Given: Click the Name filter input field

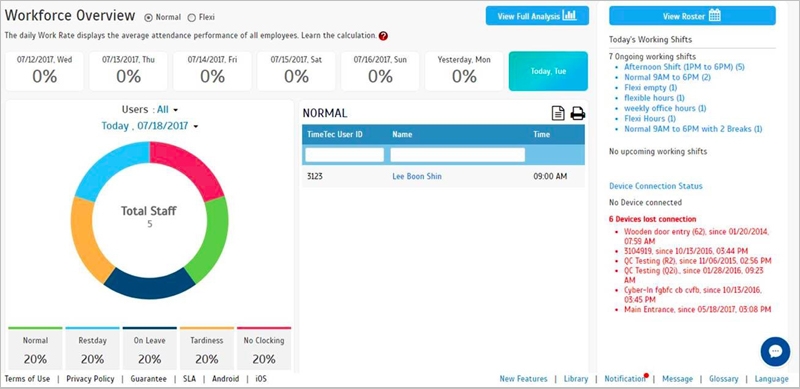Looking at the screenshot, I should [458, 155].
